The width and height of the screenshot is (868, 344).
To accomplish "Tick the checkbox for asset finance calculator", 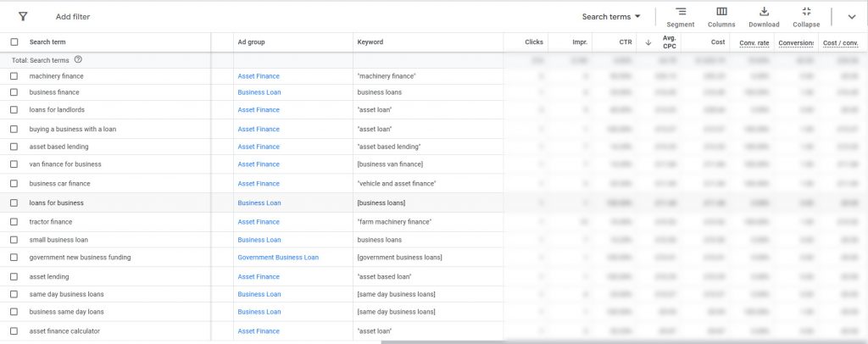I will point(14,331).
